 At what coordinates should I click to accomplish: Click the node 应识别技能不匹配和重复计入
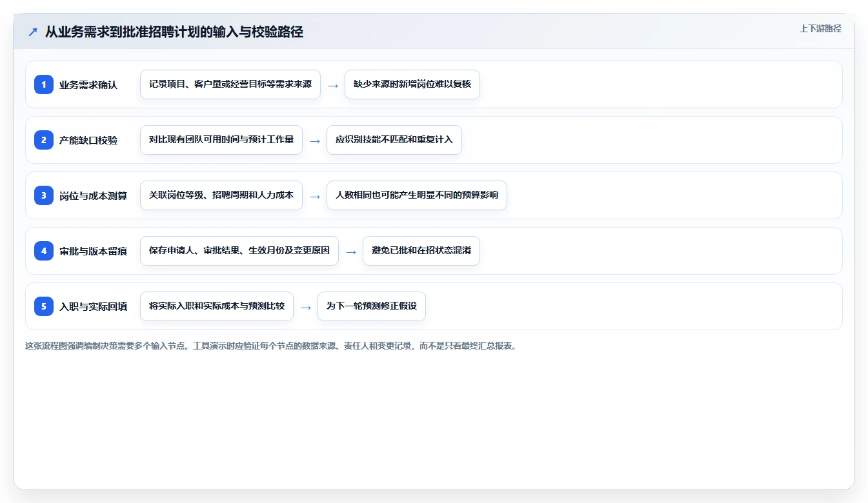394,140
